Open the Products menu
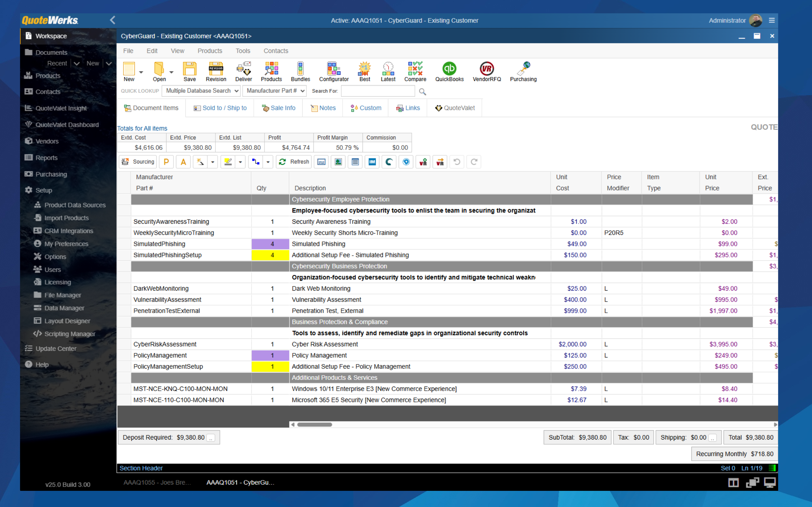Image resolution: width=812 pixels, height=507 pixels. click(x=210, y=51)
